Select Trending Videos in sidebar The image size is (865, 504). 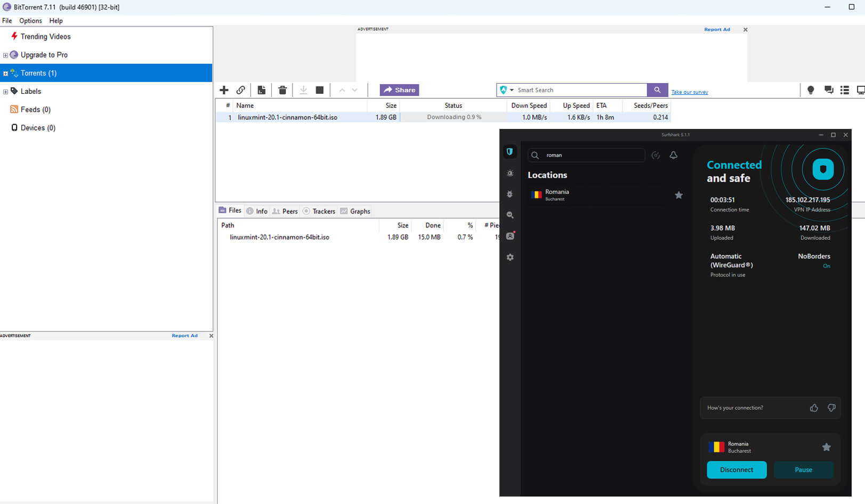(x=45, y=37)
